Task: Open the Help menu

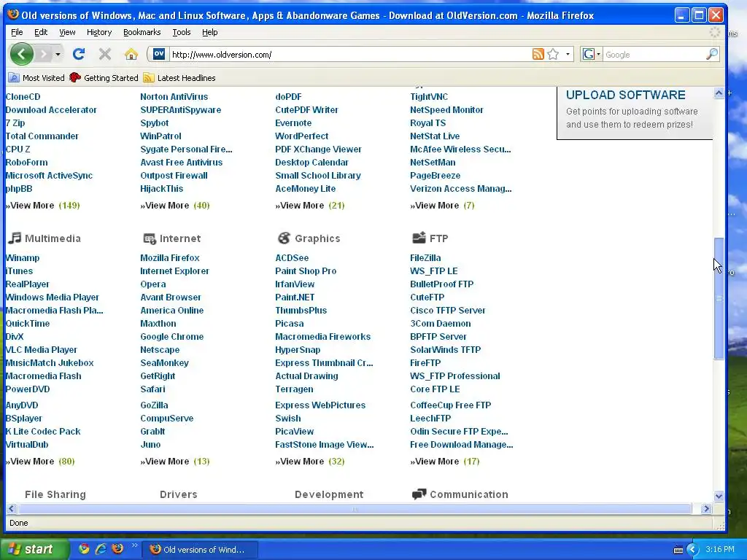Action: click(209, 32)
